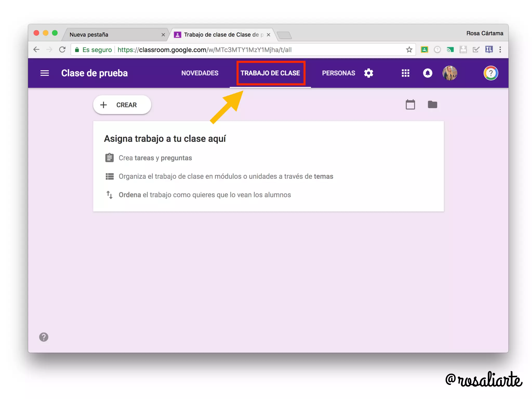This screenshot has height=399, width=532.
Task: Open the class Drive folder icon
Action: pyautogui.click(x=432, y=105)
